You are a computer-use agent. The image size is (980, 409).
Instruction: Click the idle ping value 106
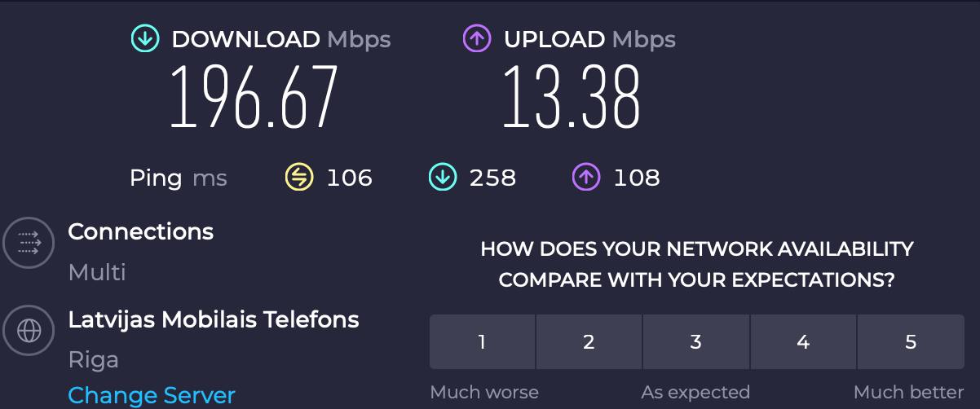coord(349,178)
